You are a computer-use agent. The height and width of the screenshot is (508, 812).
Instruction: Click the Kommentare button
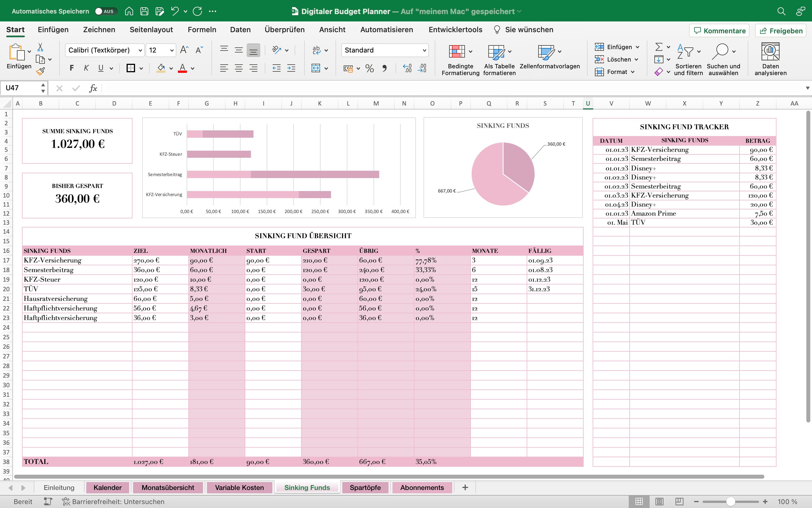[x=720, y=30]
